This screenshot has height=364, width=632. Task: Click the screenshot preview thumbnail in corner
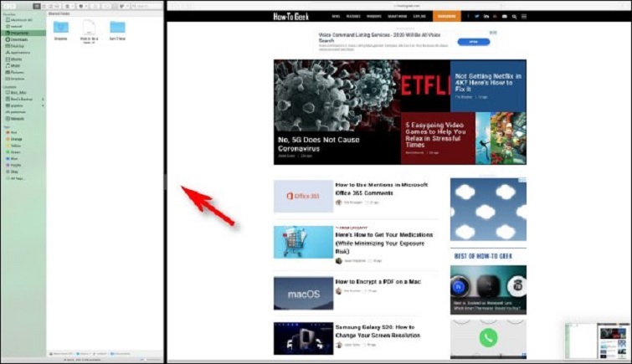595,338
